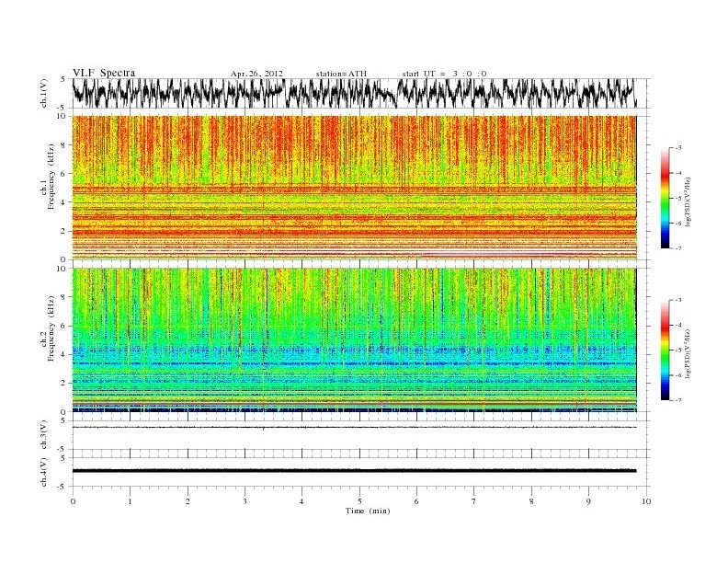Click the ch.1 spectrogram color scale bar
Screen dimensions: 728x563
[x=665, y=199]
